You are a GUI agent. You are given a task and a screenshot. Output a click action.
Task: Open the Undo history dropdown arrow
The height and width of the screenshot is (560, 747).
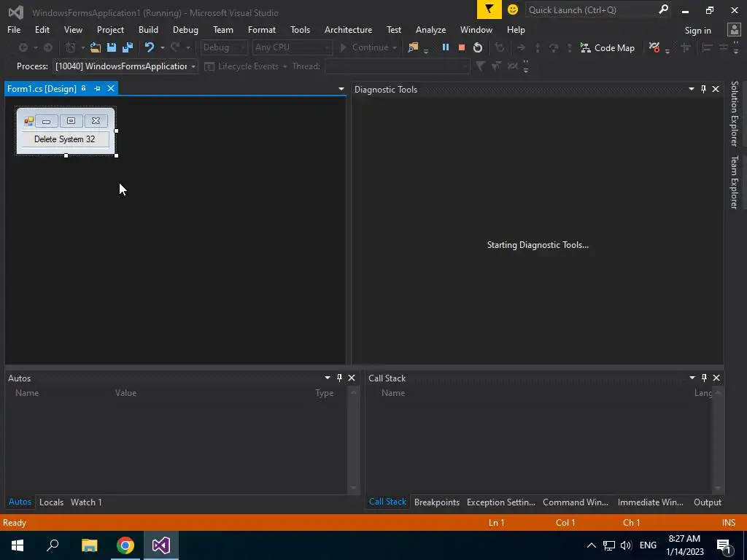pyautogui.click(x=163, y=47)
